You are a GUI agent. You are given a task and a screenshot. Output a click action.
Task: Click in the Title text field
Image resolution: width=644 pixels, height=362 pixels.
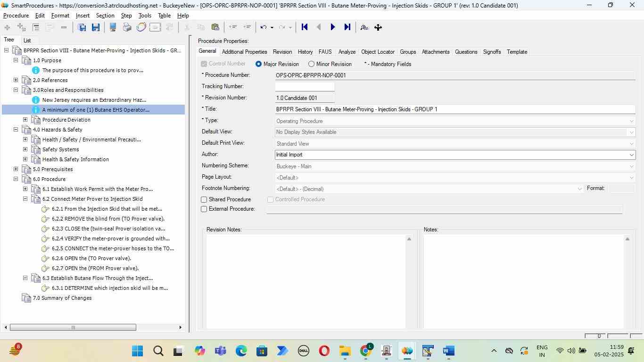point(455,109)
